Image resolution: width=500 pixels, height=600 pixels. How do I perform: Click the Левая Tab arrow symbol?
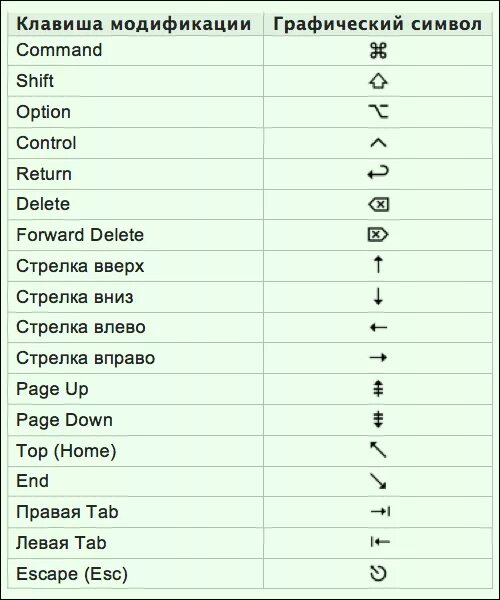click(x=380, y=542)
